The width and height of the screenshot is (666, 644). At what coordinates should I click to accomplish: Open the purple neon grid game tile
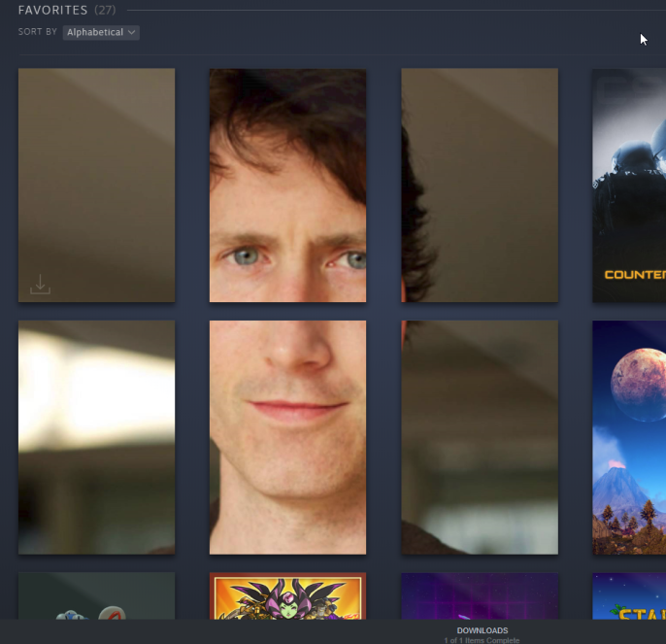click(x=480, y=595)
